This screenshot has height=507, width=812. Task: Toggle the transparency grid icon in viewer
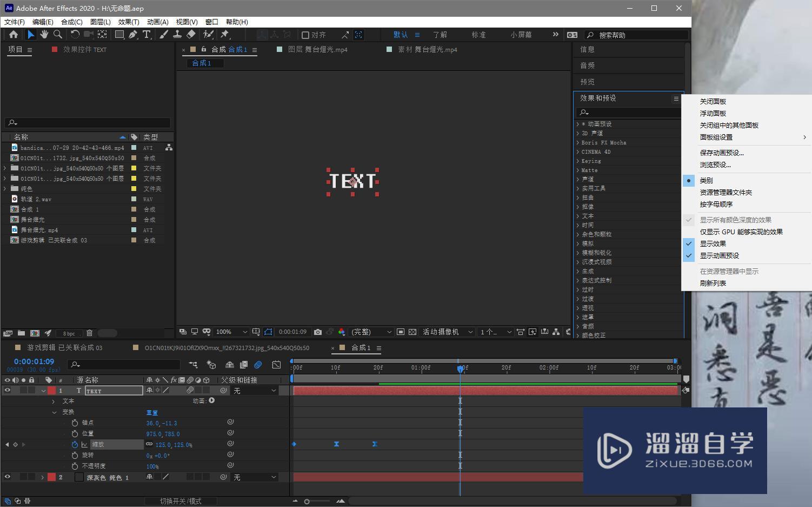[x=412, y=332]
